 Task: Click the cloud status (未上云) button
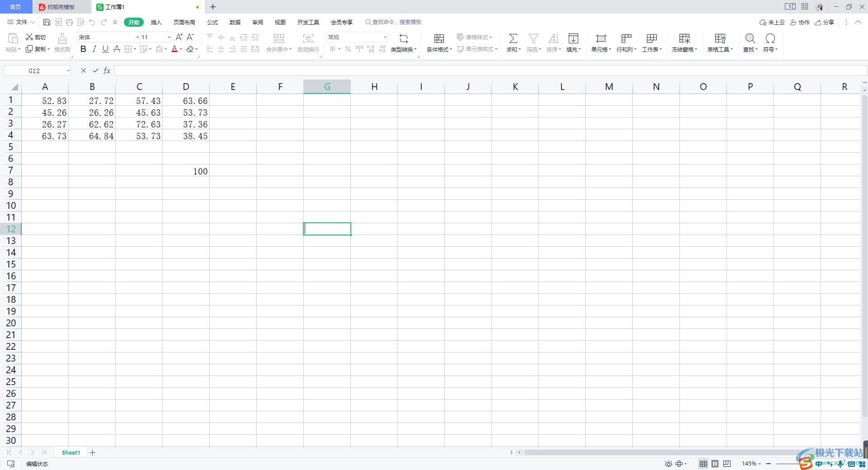pos(772,22)
